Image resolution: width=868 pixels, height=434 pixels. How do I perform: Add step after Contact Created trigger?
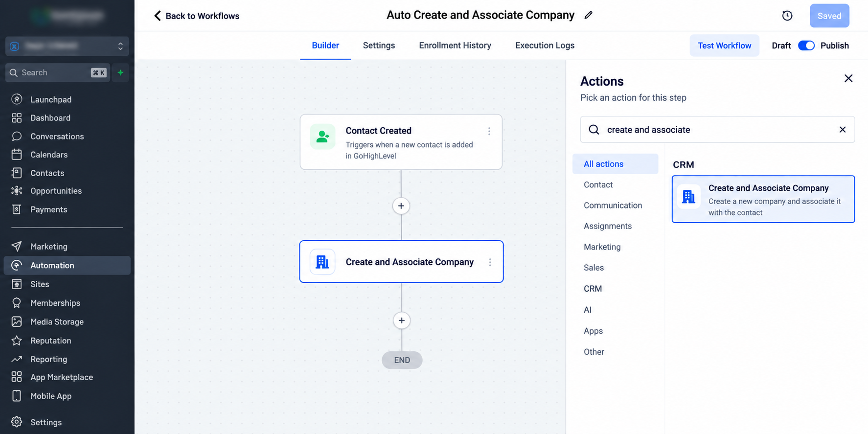click(401, 206)
